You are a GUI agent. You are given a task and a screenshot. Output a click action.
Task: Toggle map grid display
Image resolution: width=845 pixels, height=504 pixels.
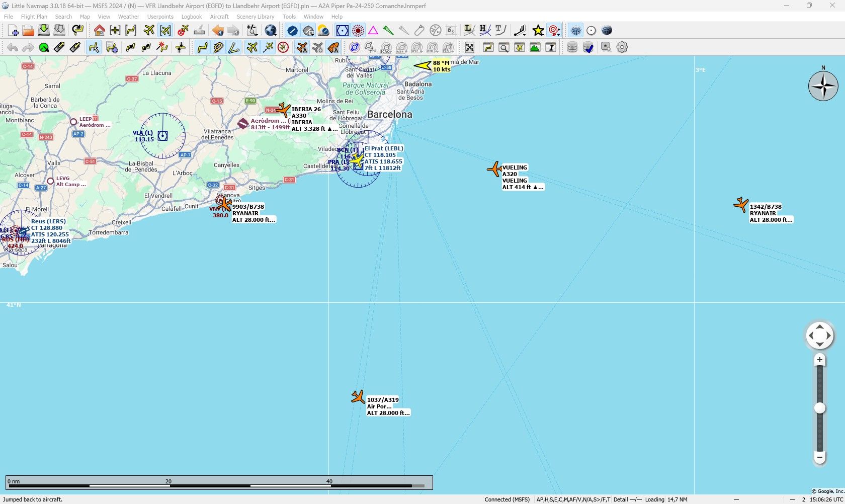(x=576, y=31)
